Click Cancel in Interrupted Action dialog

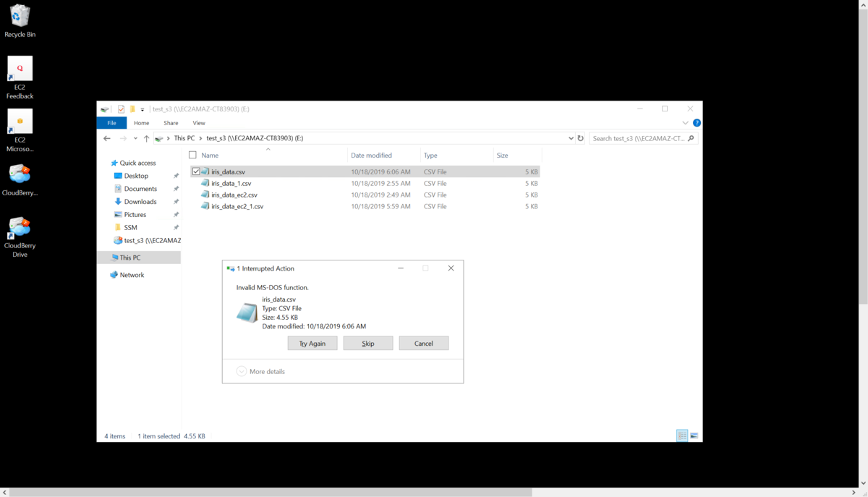(x=424, y=344)
